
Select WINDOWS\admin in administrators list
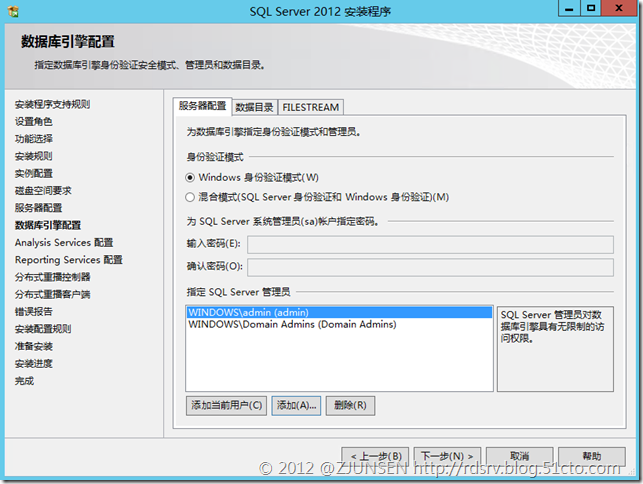pos(340,313)
